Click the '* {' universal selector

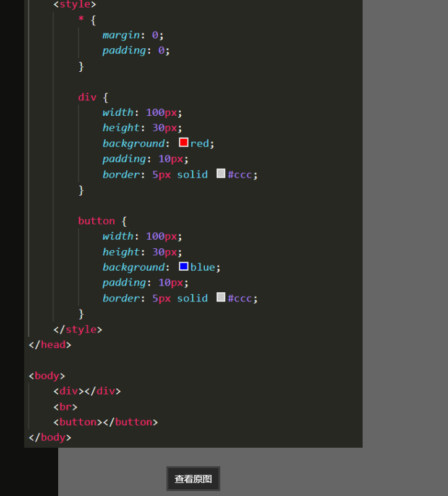tap(87, 20)
